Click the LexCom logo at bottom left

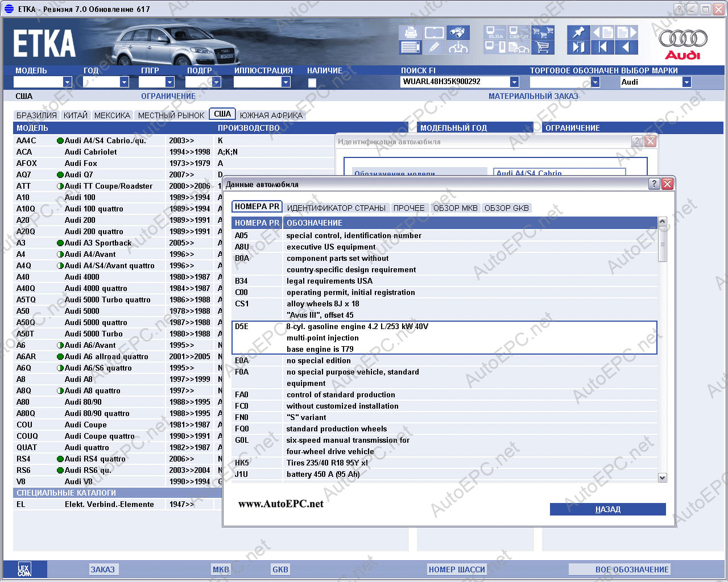click(x=24, y=569)
